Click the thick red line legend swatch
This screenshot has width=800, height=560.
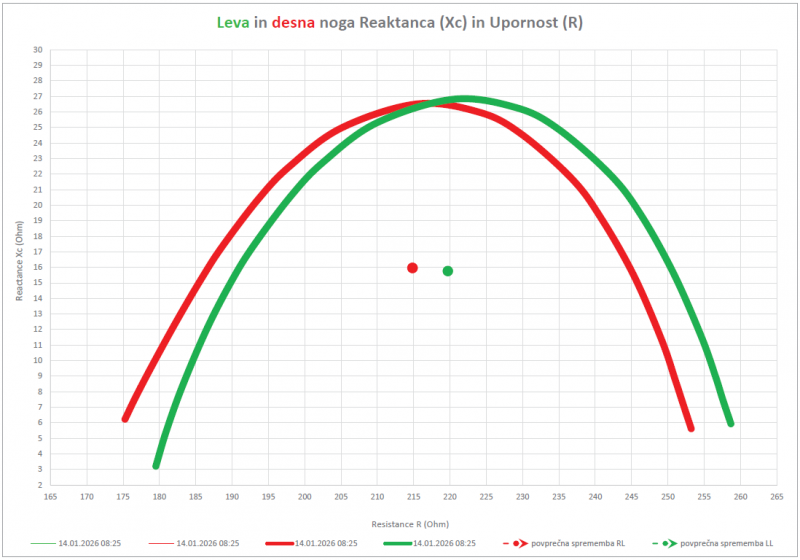click(280, 543)
